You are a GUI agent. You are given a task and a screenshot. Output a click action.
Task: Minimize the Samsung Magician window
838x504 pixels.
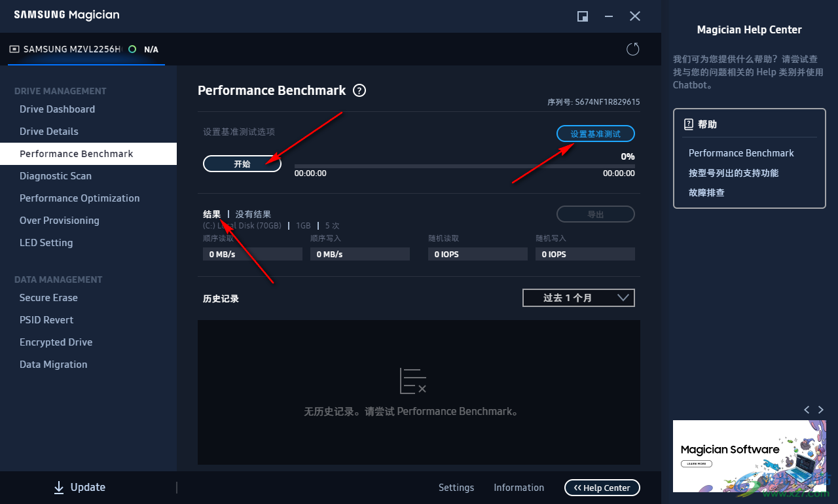[609, 16]
